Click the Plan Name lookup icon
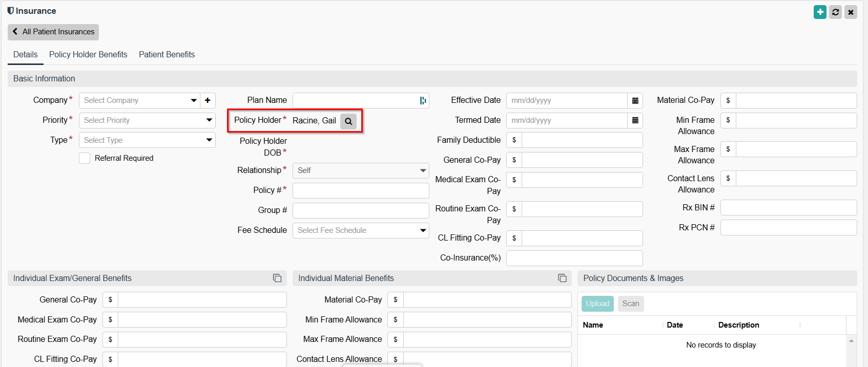 (x=423, y=100)
